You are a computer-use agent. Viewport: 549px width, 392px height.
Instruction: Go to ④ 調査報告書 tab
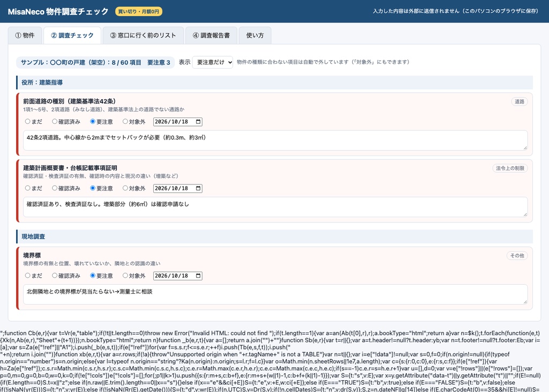(211, 35)
